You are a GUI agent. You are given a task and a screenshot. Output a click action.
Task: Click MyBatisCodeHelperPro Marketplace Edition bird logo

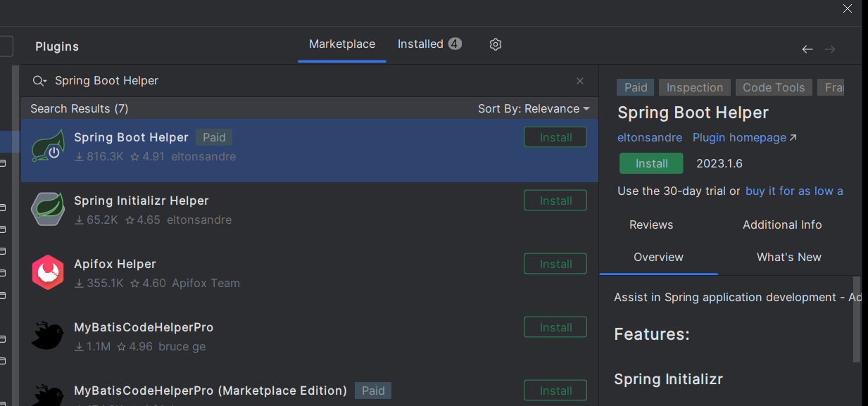coord(48,395)
